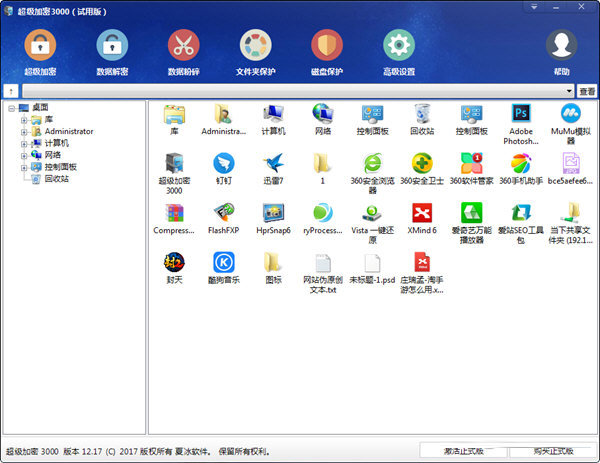Viewport: 600px width, 463px height.
Task: Click the 购买正式版 button
Action: point(554,451)
